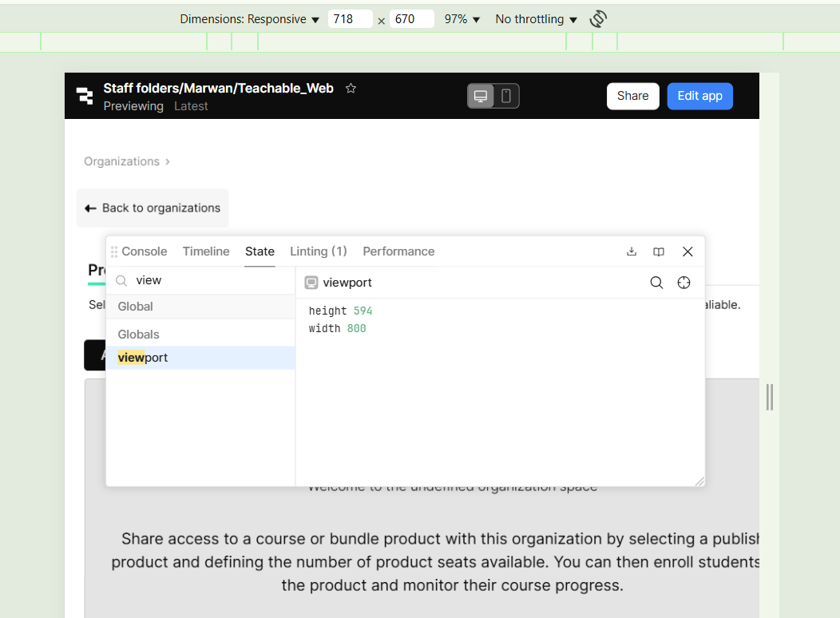Click the rotate device icon
Image resolution: width=840 pixels, height=618 pixels.
tap(598, 19)
